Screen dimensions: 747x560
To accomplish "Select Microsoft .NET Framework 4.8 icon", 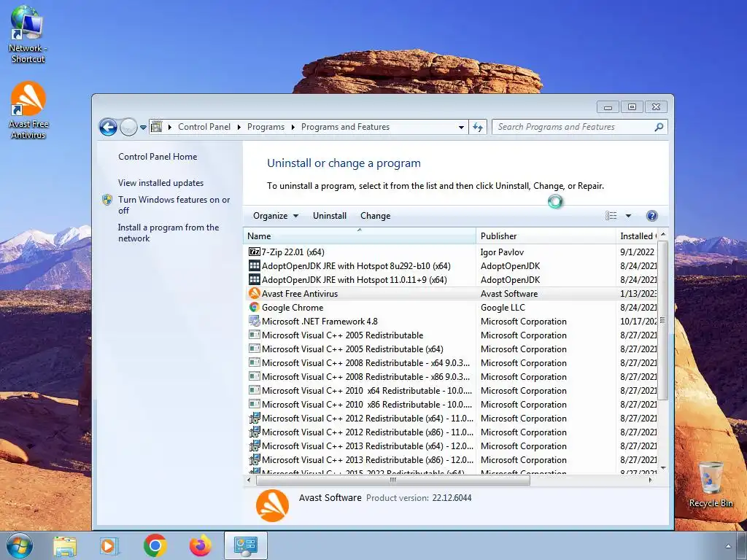I will [x=255, y=321].
